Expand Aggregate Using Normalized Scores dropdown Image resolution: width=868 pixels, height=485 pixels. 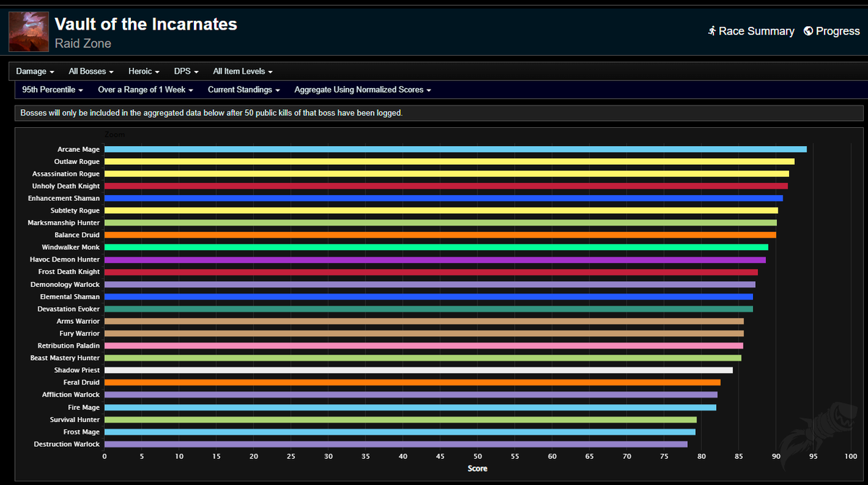click(x=362, y=90)
